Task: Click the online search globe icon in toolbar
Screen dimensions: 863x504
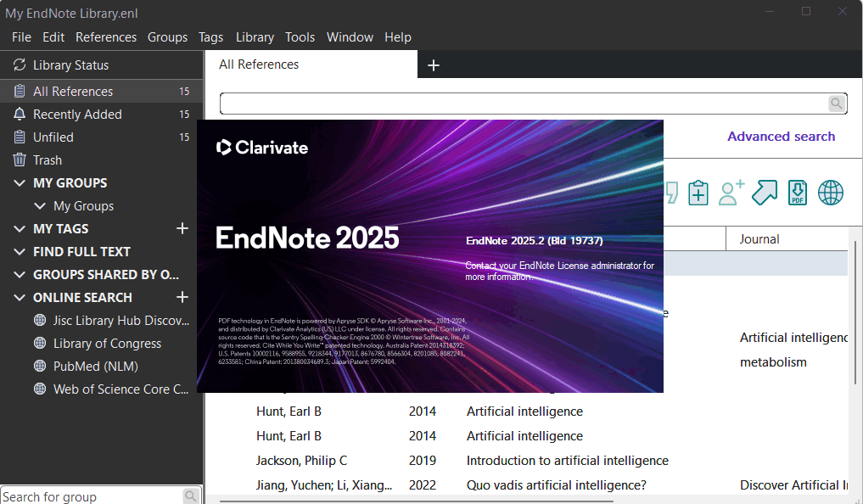Action: pos(831,193)
